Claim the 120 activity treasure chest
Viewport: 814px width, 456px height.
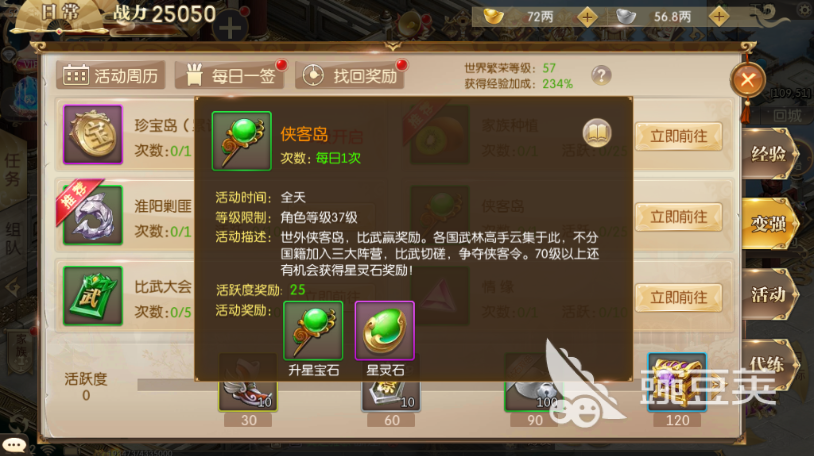click(677, 382)
